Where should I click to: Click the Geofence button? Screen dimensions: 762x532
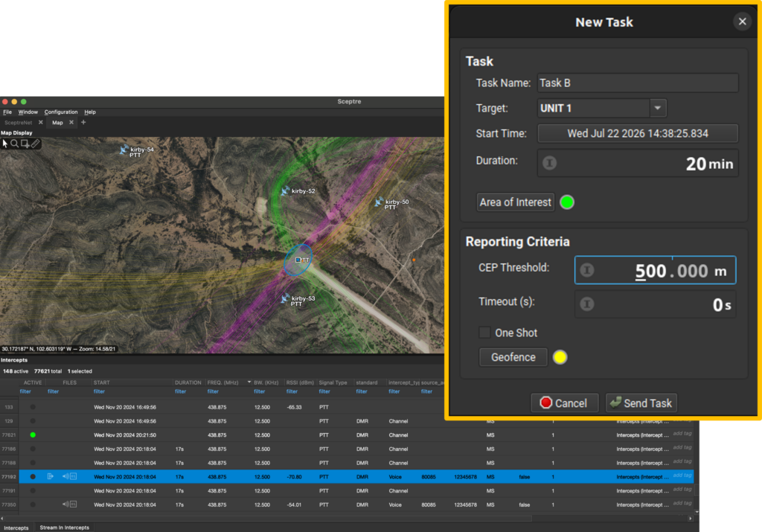(513, 357)
